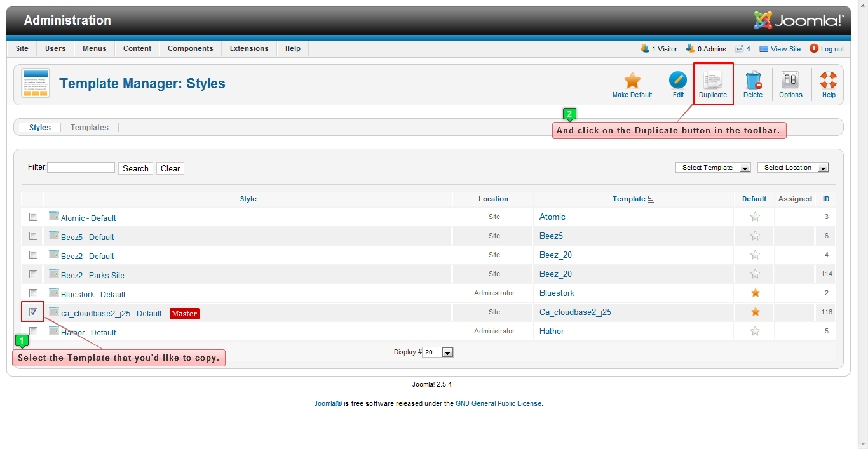Click the Bluestork orange default star
The image size is (868, 449).
point(755,293)
